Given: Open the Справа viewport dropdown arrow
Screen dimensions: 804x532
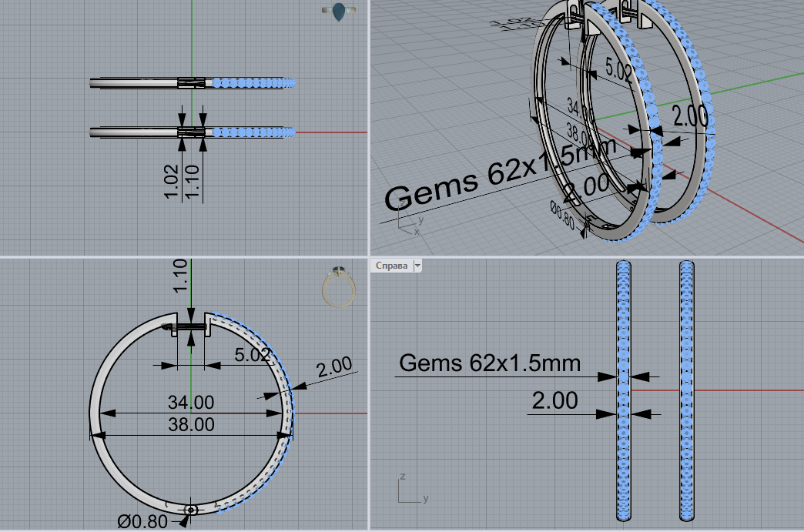Looking at the screenshot, I should (417, 266).
